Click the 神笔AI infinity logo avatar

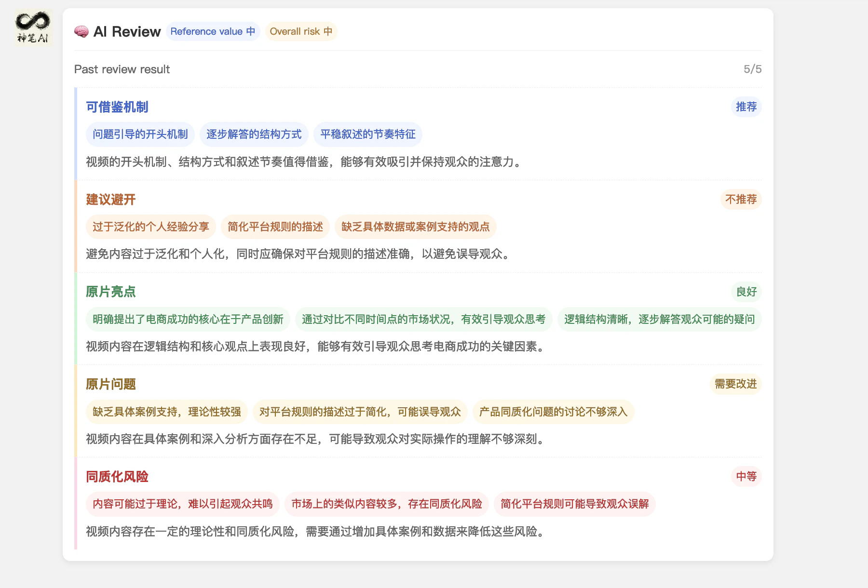33,28
